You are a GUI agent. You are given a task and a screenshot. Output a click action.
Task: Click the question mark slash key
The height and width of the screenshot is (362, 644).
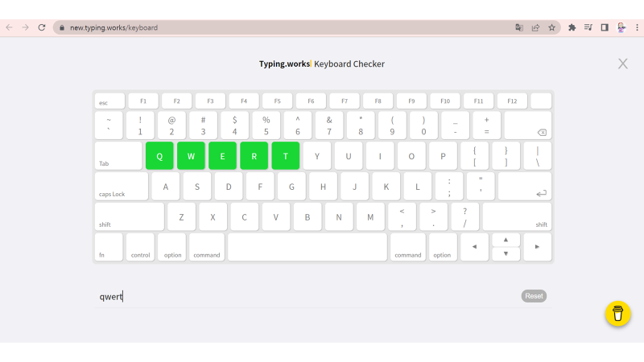click(464, 216)
